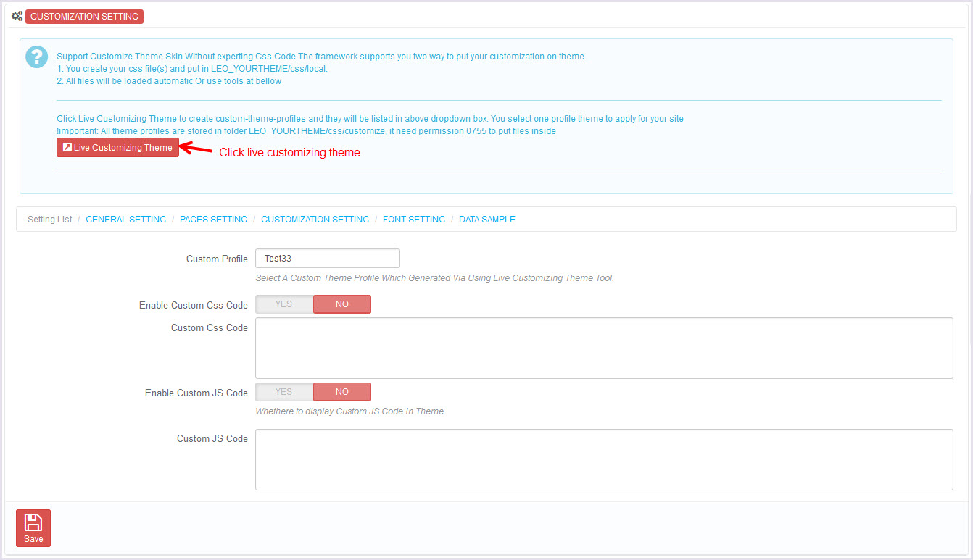Click the red Customization Setting header badge

tap(84, 16)
